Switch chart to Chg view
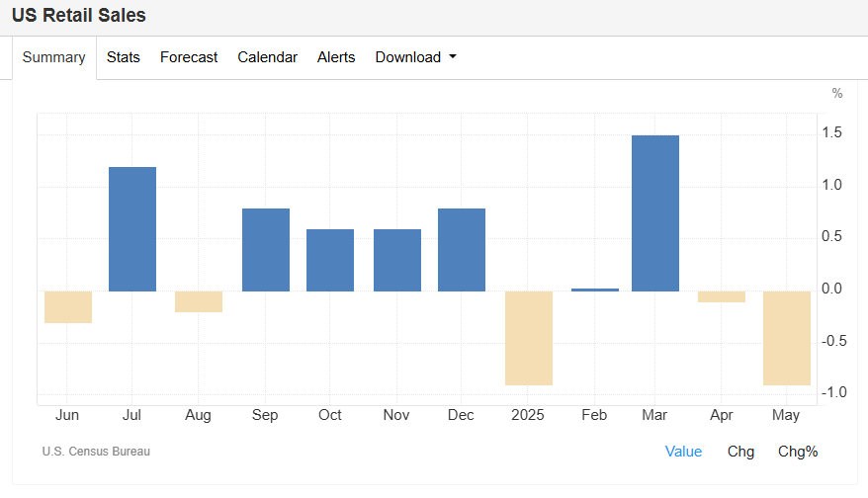This screenshot has height=498, width=868. click(740, 452)
